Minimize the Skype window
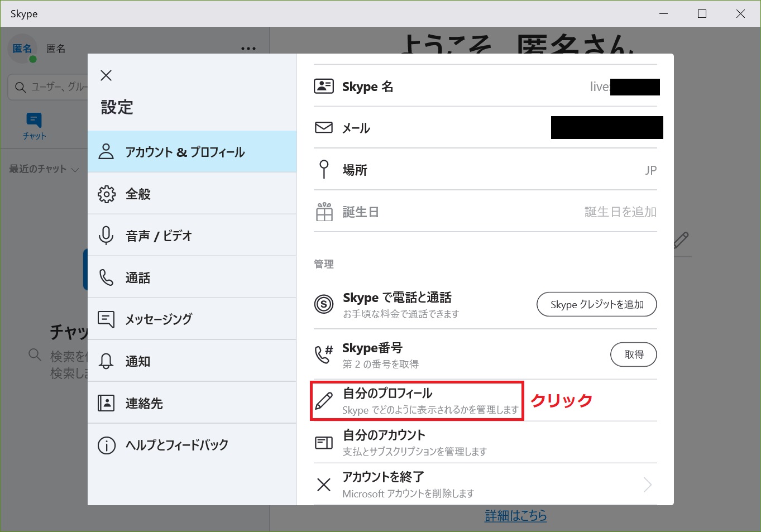The height and width of the screenshot is (532, 761). [664, 13]
